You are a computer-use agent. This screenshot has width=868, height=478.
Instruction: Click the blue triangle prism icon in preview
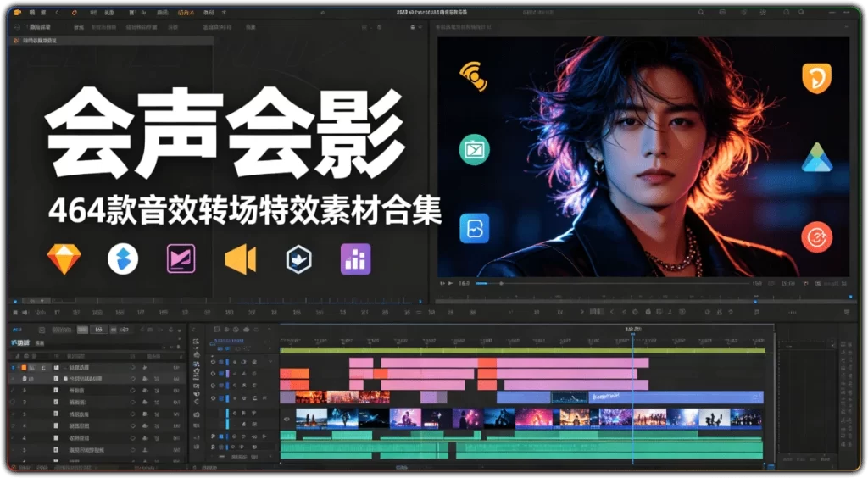pos(817,157)
